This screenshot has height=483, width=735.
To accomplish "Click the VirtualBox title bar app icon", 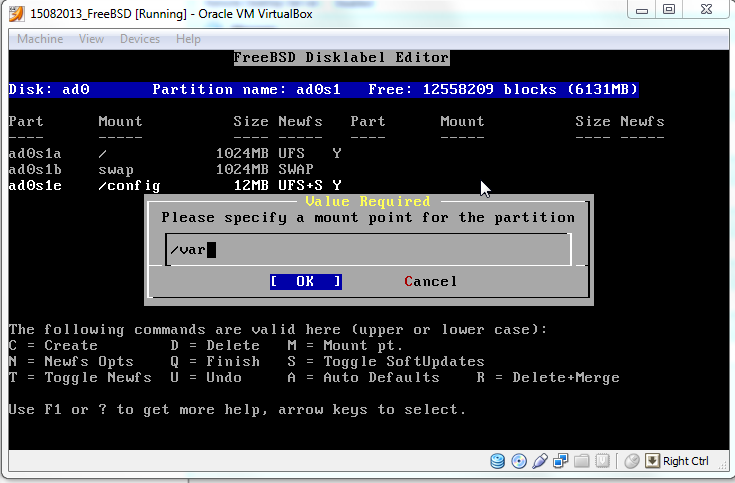I will pyautogui.click(x=14, y=11).
